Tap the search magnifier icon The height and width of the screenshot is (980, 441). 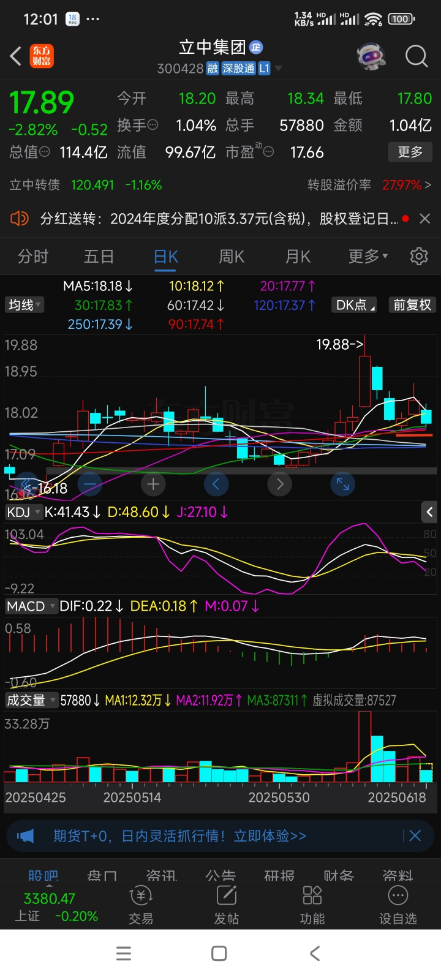[417, 56]
